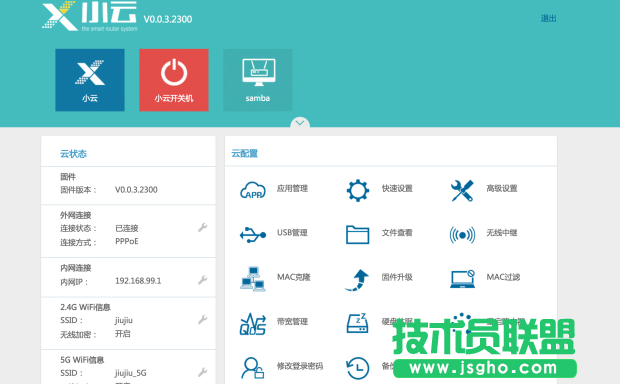620x384 pixels.
Task: Open the backup clock-arrow icon
Action: coord(357,368)
